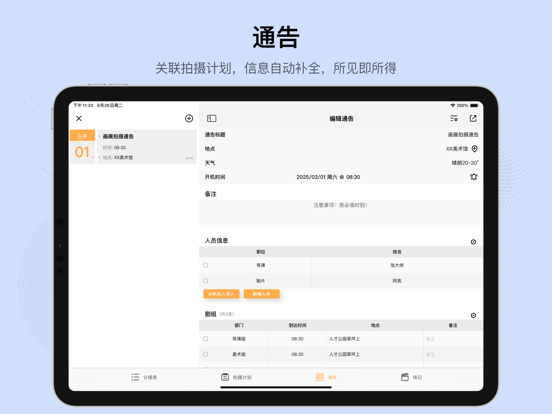The height and width of the screenshot is (414, 552).
Task: Tap the Wi-Fi status icon
Action: pyautogui.click(x=452, y=105)
